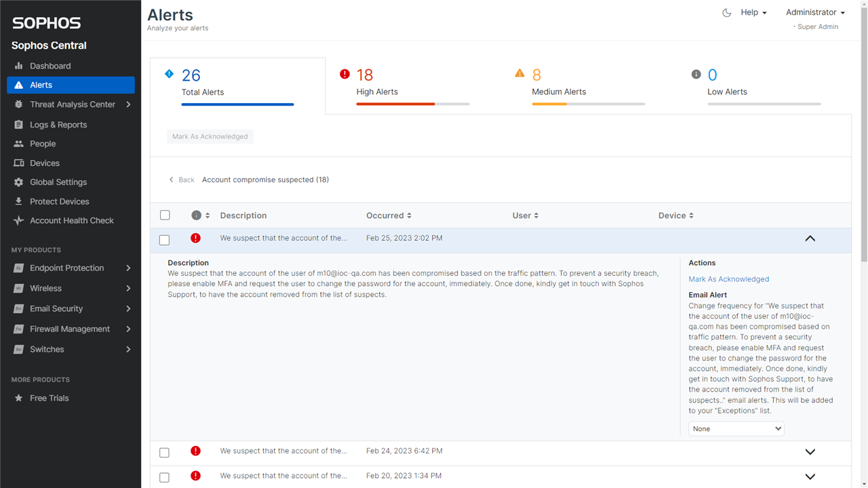This screenshot has width=868, height=488.
Task: Click the Firewall Management product icon
Action: click(19, 329)
